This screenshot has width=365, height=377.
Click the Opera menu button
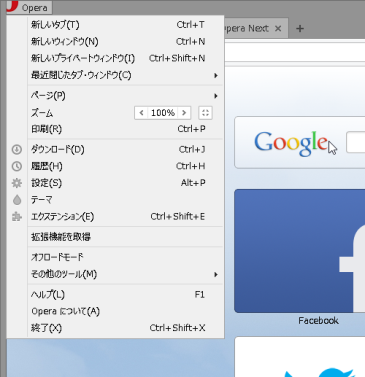29,7
